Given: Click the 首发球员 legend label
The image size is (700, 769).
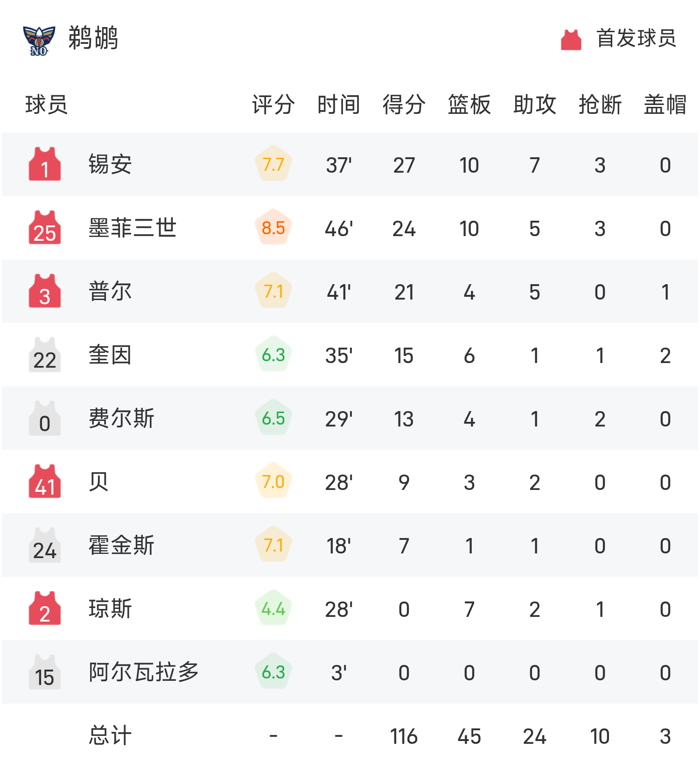Looking at the screenshot, I should point(636,38).
